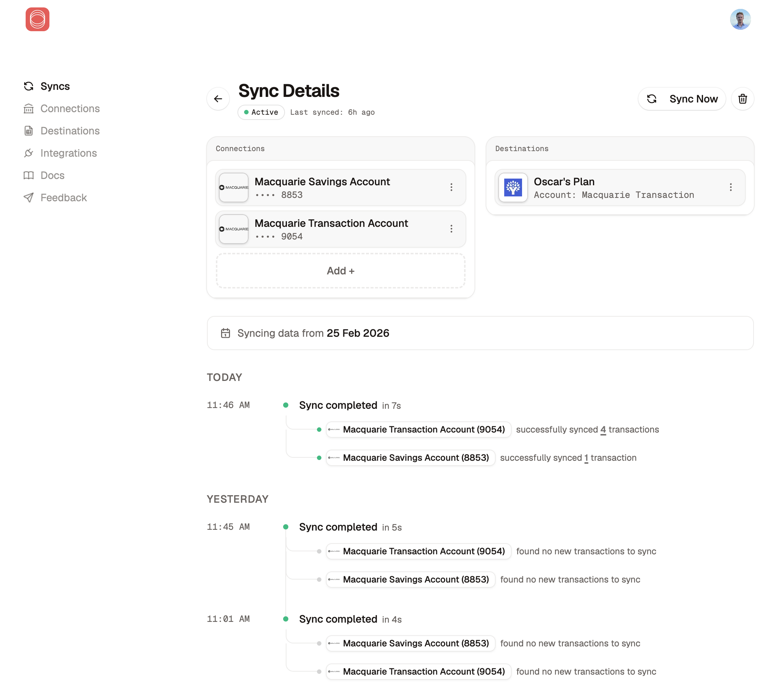Viewport: 784px width, 698px height.
Task: Click the Macquarie Savings Account (8853) chip under yesterday
Action: [x=410, y=580]
